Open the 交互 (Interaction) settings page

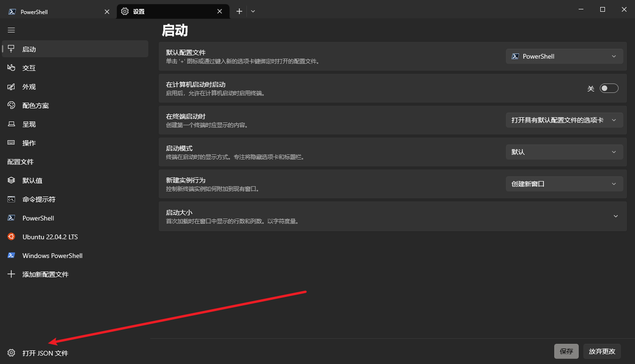pos(29,68)
